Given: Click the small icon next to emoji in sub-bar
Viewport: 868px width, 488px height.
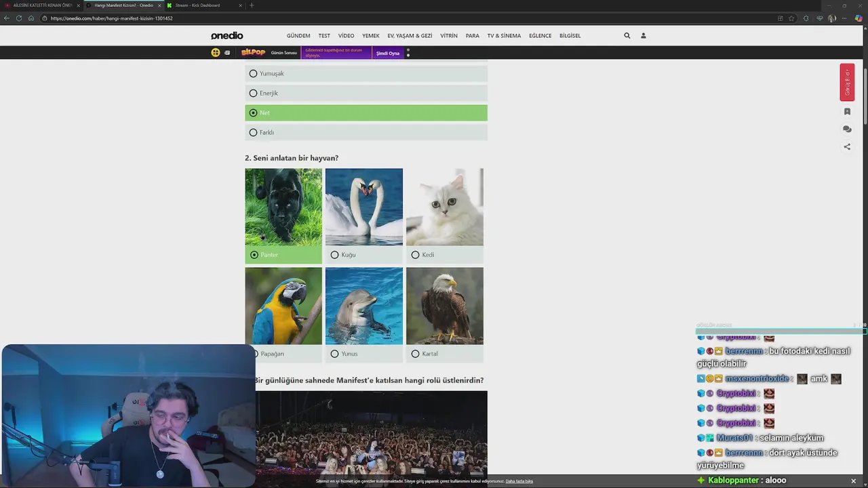Looking at the screenshot, I should click(x=227, y=53).
